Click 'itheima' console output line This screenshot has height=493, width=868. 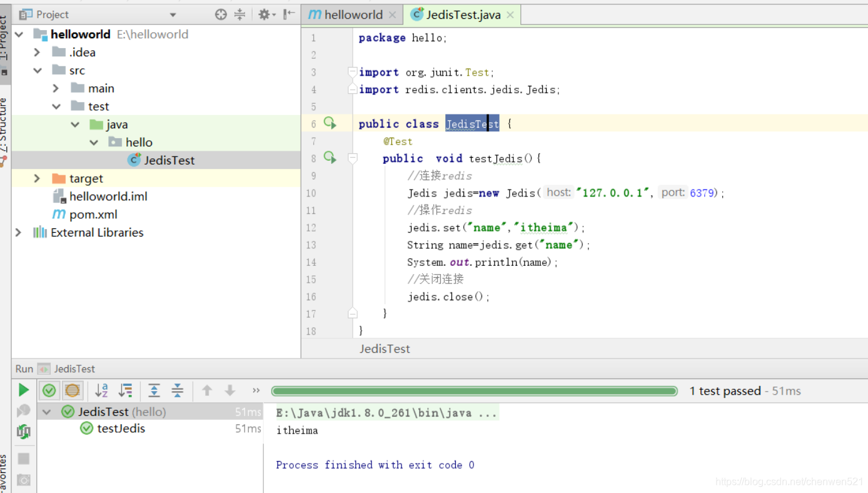[297, 430]
